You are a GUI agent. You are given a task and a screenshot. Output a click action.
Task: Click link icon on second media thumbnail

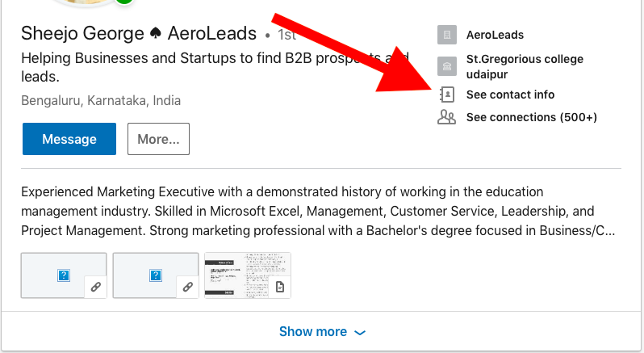pyautogui.click(x=188, y=287)
